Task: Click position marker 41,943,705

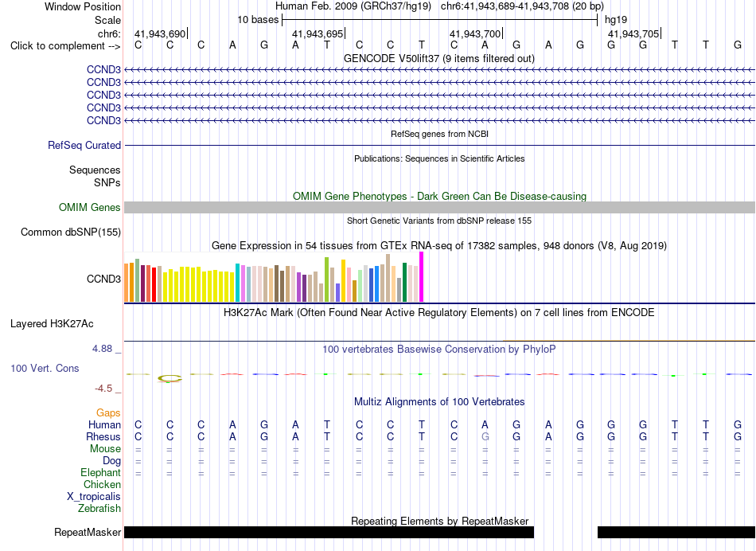Action: (633, 33)
